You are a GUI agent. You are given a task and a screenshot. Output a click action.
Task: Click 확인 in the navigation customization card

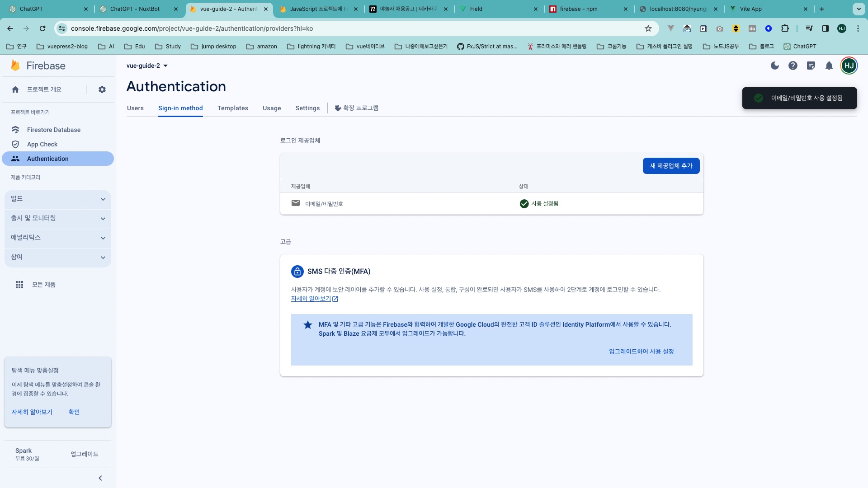click(x=74, y=412)
